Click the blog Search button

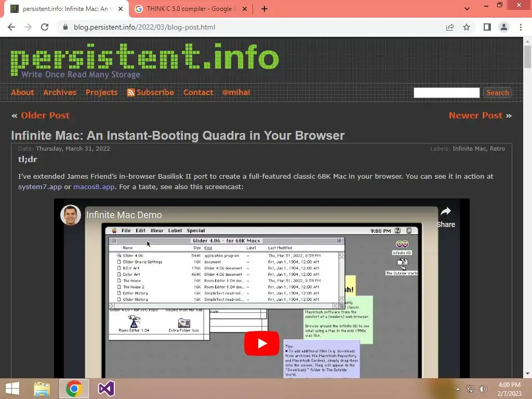(497, 92)
